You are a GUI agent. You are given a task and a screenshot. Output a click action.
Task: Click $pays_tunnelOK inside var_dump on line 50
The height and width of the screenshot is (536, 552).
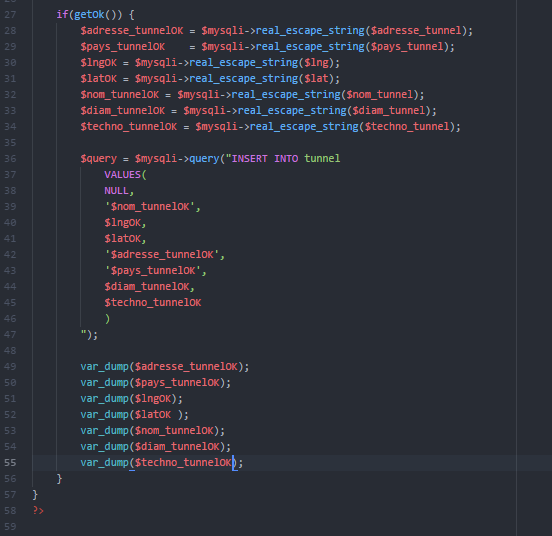point(177,383)
